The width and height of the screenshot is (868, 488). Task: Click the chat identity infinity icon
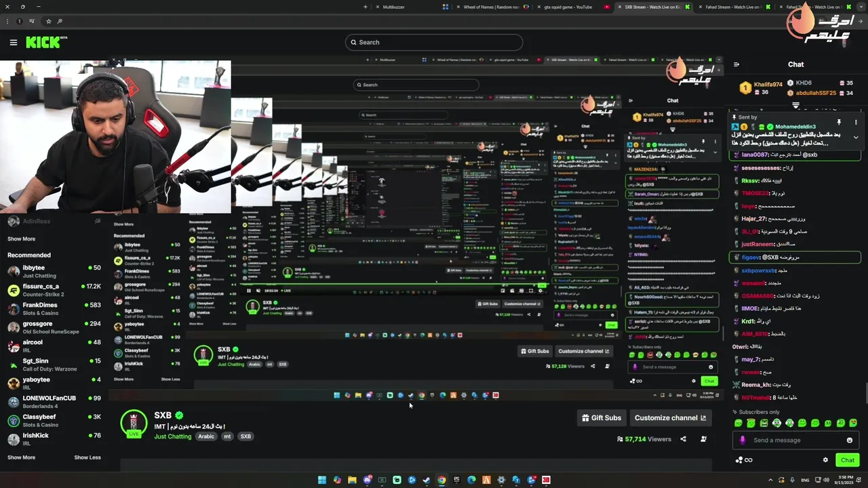(x=749, y=460)
